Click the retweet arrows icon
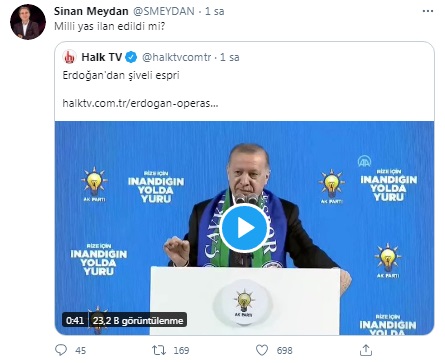Image resolution: width=445 pixels, height=363 pixels. (x=159, y=350)
